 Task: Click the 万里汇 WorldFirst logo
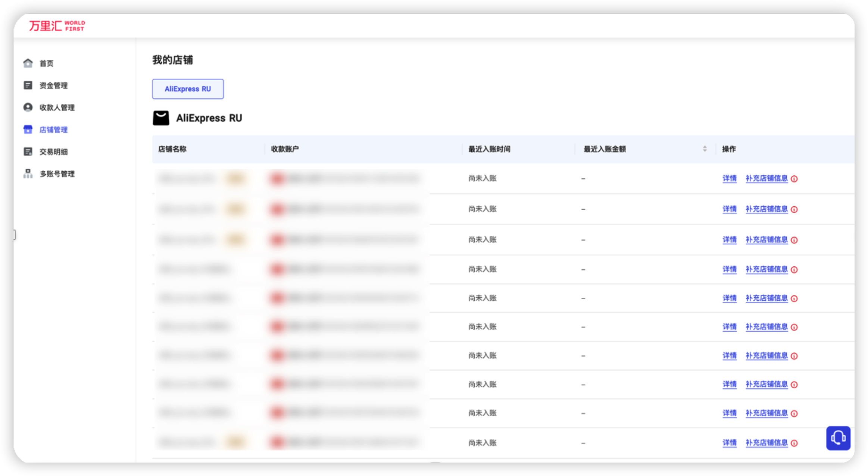57,26
